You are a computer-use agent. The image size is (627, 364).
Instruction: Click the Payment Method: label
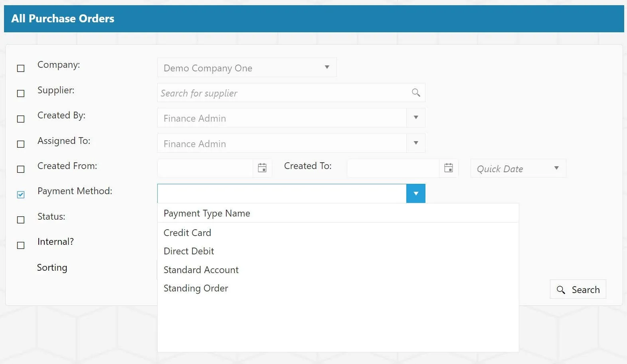(75, 191)
